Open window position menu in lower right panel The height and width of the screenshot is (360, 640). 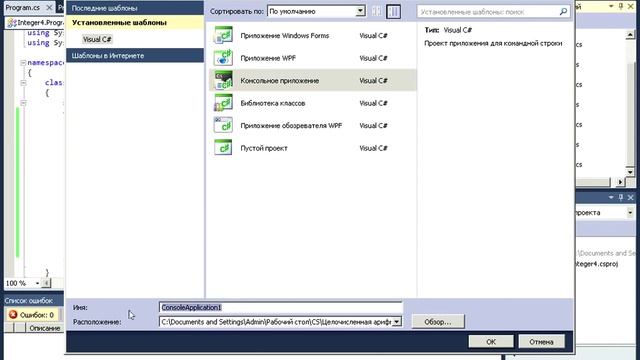(x=611, y=197)
